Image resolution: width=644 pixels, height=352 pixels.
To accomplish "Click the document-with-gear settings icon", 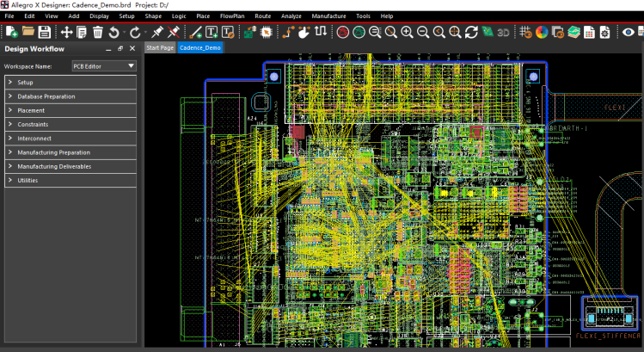I will (x=605, y=32).
